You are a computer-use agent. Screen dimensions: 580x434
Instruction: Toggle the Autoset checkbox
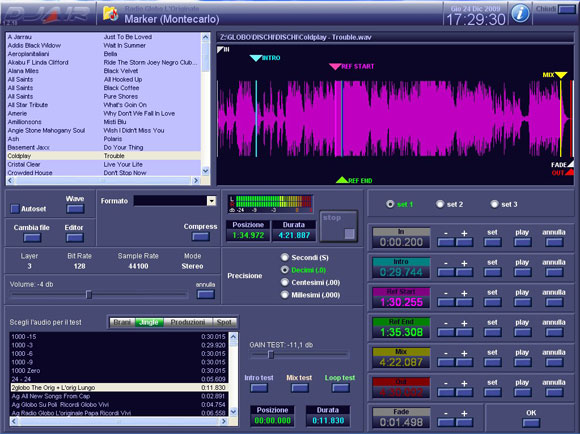15,209
